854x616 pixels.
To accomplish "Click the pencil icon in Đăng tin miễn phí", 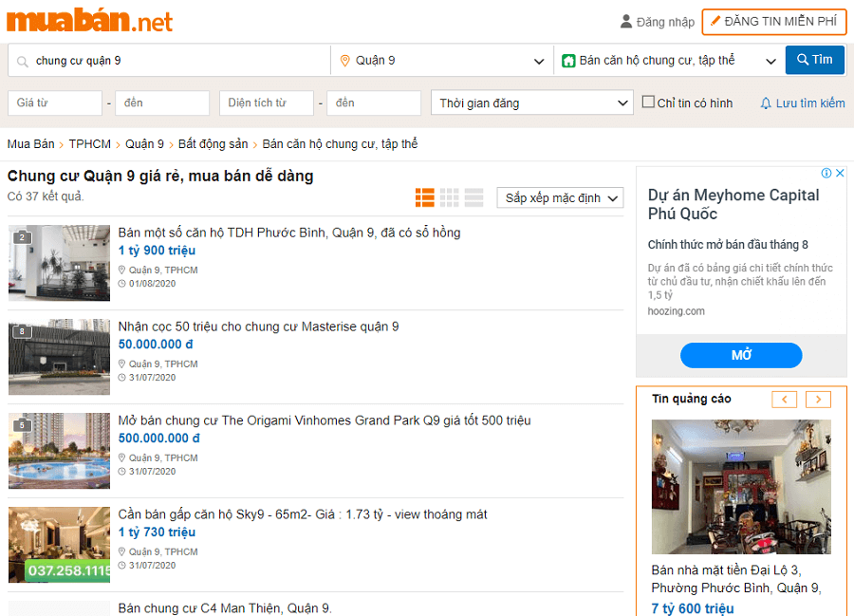I will (715, 21).
